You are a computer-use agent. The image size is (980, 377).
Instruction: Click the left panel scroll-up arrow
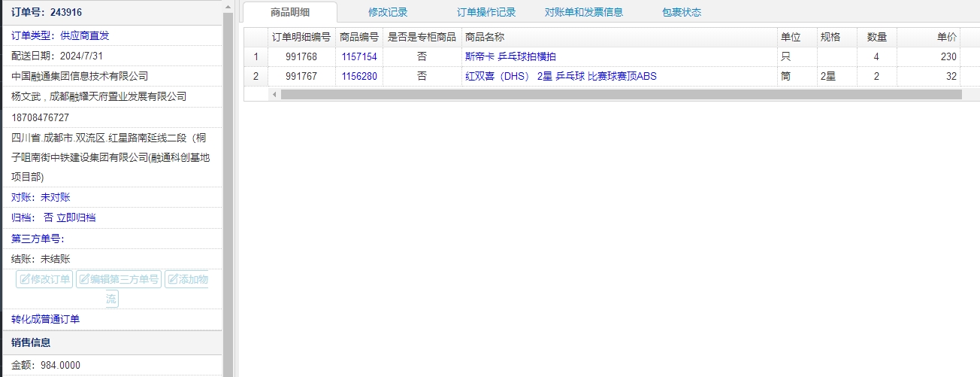[x=228, y=5]
